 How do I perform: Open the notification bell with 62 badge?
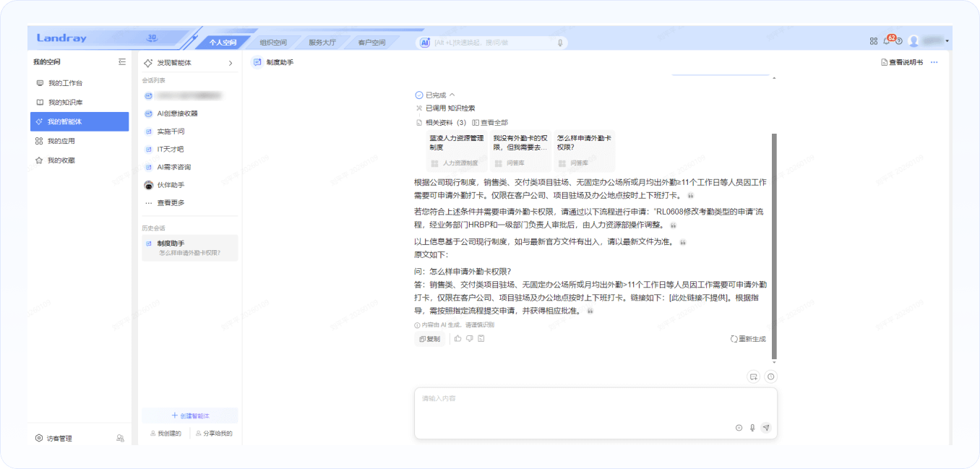pos(887,41)
